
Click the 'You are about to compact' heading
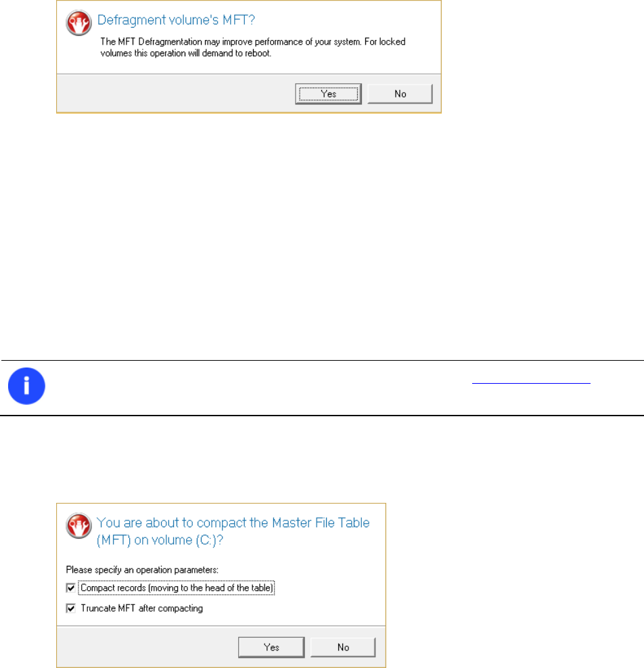[233, 522]
